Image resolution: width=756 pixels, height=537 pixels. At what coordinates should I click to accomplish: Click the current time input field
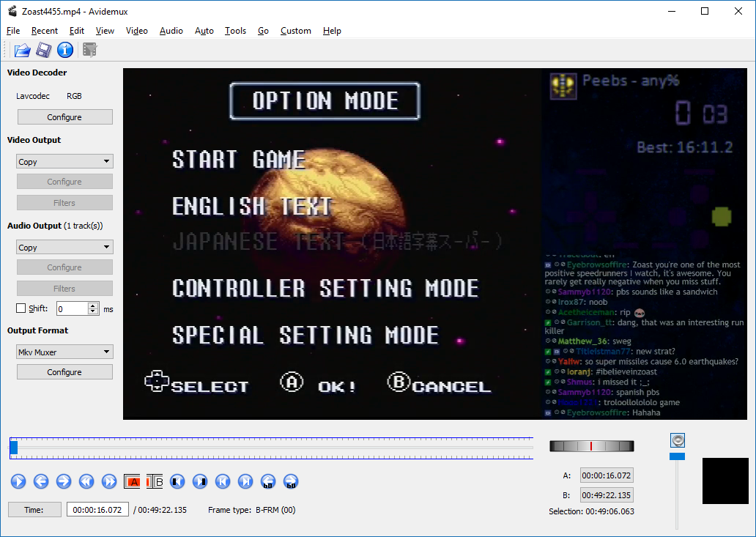[97, 509]
